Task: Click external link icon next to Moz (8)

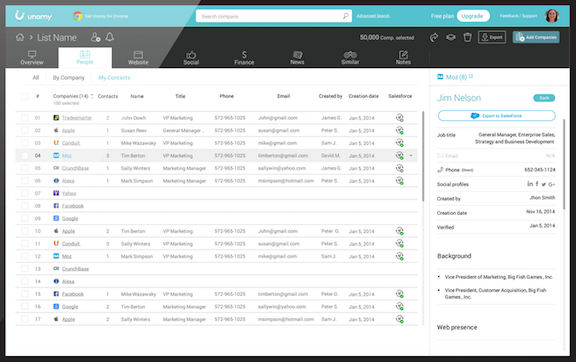Action: click(x=471, y=76)
